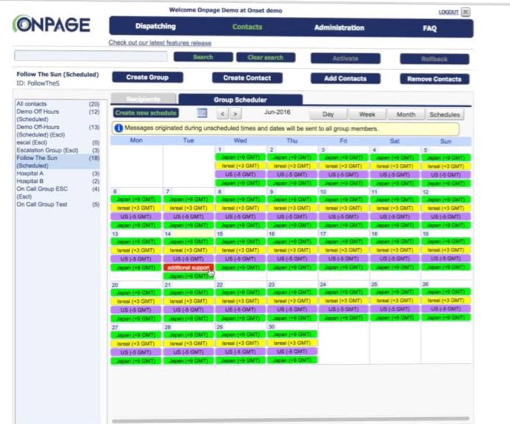Viewport: 510px width, 424px height.
Task: Click the Logout link
Action: pyautogui.click(x=448, y=12)
